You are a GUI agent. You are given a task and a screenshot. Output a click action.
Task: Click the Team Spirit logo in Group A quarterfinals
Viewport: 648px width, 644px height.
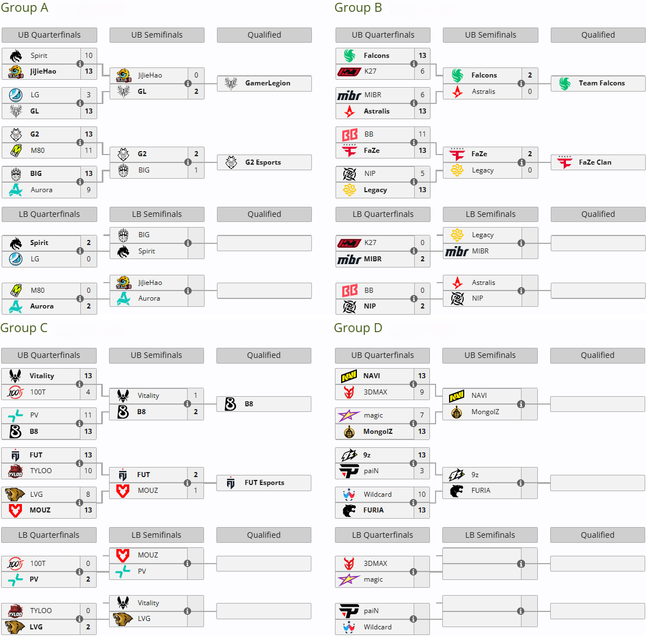16,56
